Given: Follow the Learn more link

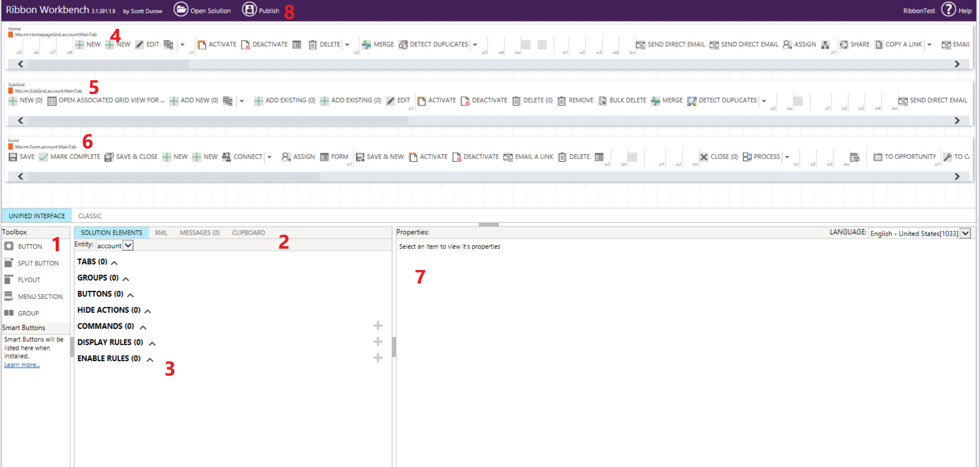Looking at the screenshot, I should [22, 364].
